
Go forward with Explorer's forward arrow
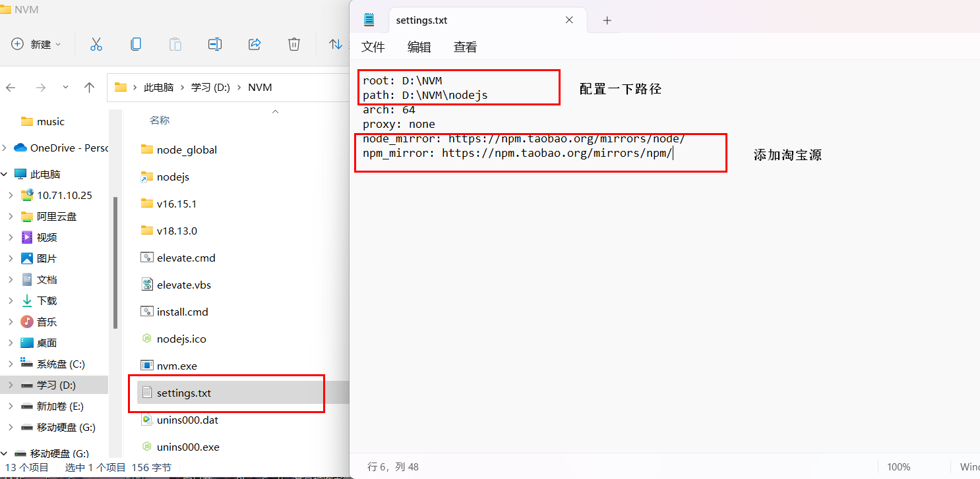pyautogui.click(x=41, y=87)
